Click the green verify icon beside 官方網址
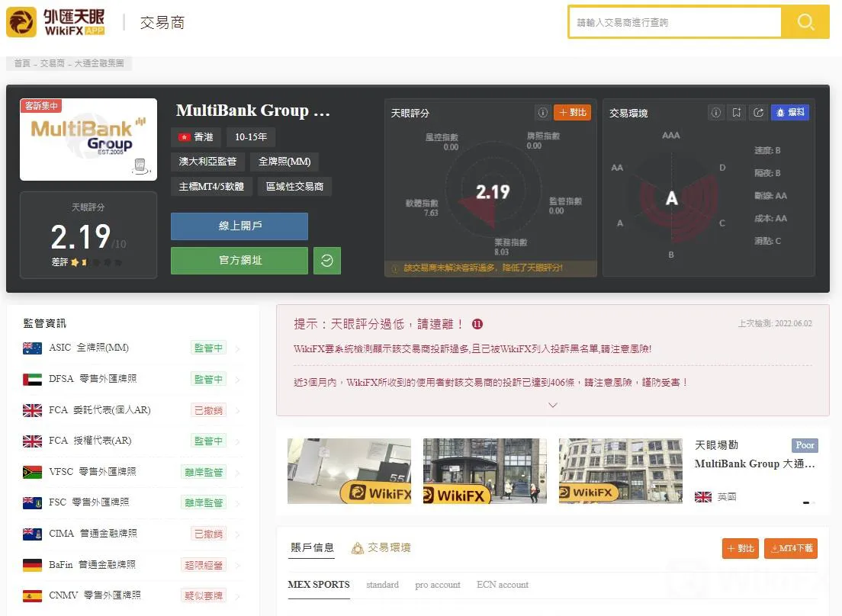Viewport: 842px width, 616px height. tap(327, 260)
